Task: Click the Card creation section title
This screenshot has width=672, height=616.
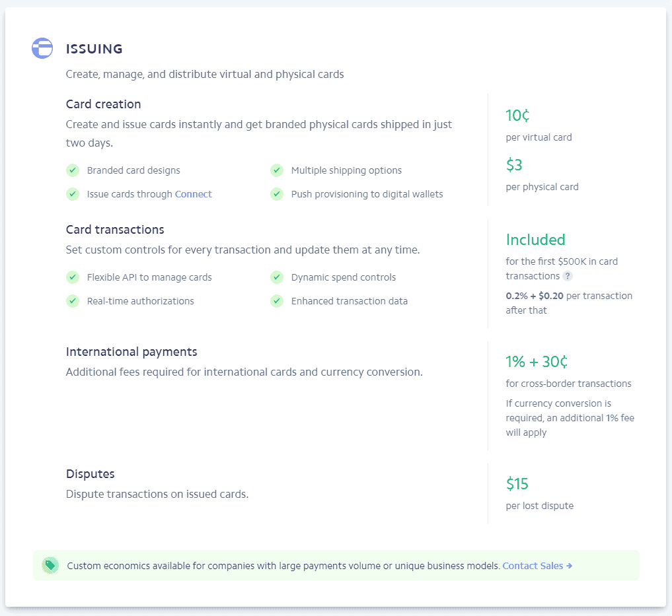Action: pos(103,104)
